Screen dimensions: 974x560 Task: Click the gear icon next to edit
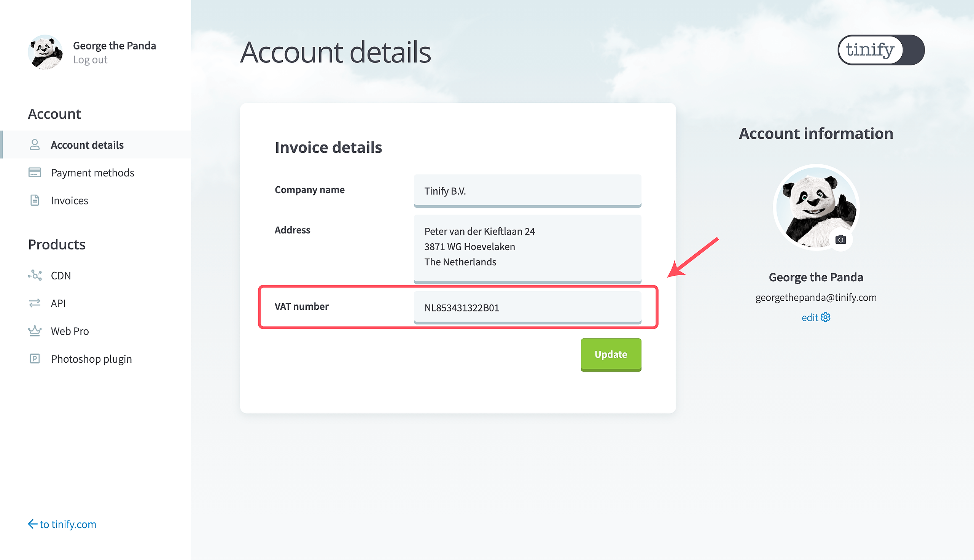(825, 317)
